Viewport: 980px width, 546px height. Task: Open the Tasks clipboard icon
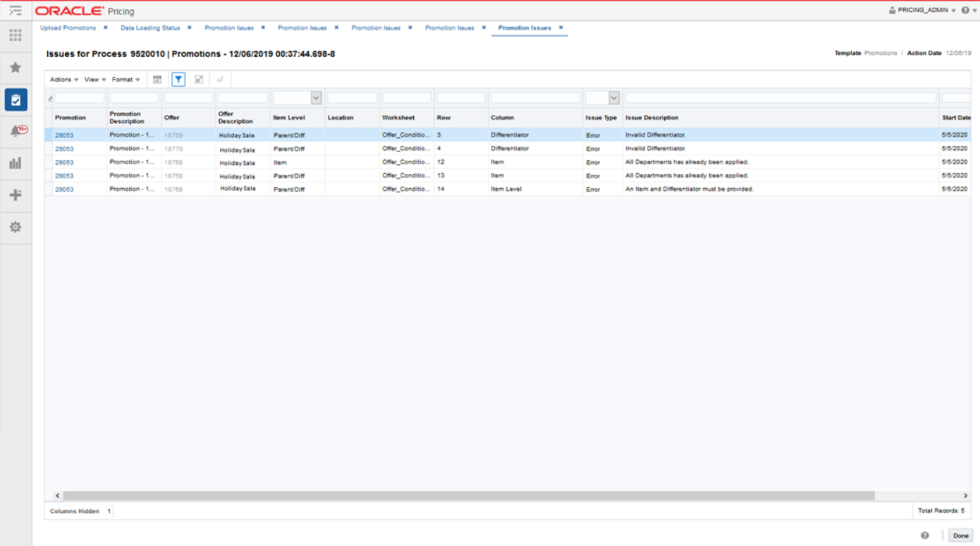click(x=16, y=99)
